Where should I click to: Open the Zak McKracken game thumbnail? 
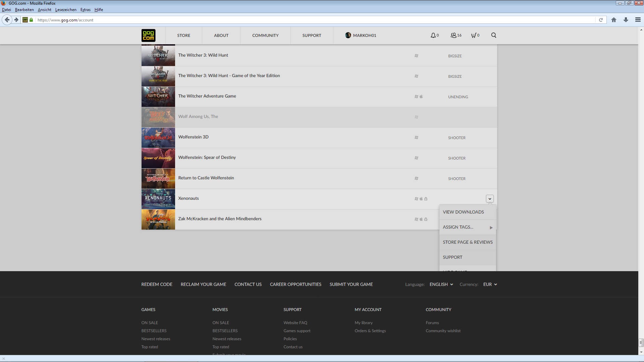[x=158, y=220]
